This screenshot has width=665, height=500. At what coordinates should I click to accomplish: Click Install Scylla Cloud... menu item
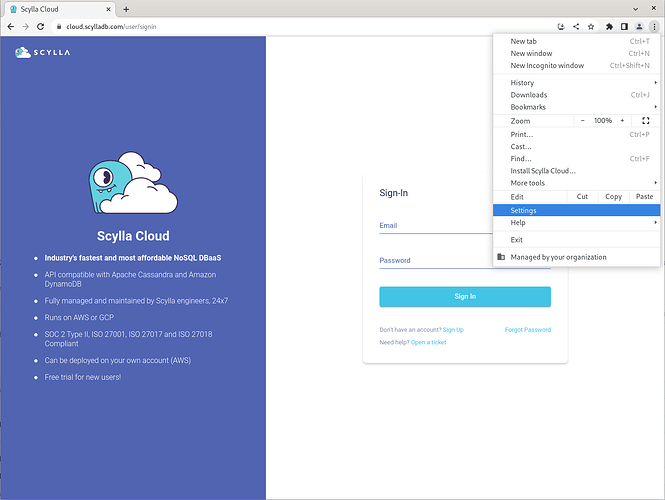[x=576, y=171]
